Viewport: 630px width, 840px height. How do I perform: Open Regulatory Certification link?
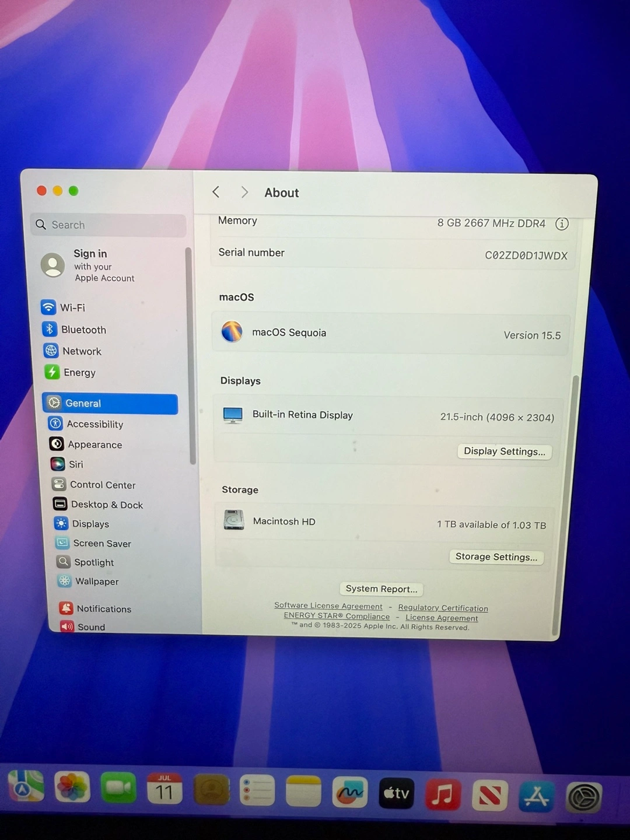[443, 608]
